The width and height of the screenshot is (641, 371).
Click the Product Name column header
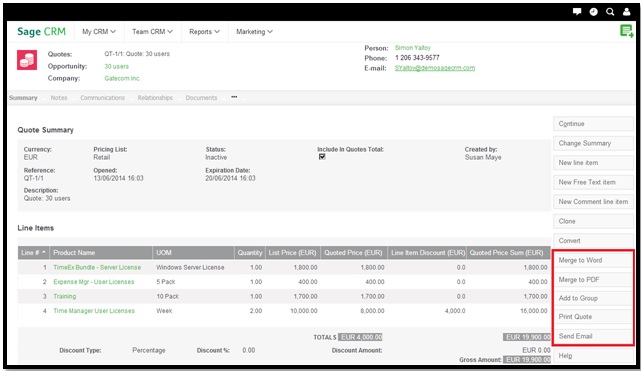(101, 253)
